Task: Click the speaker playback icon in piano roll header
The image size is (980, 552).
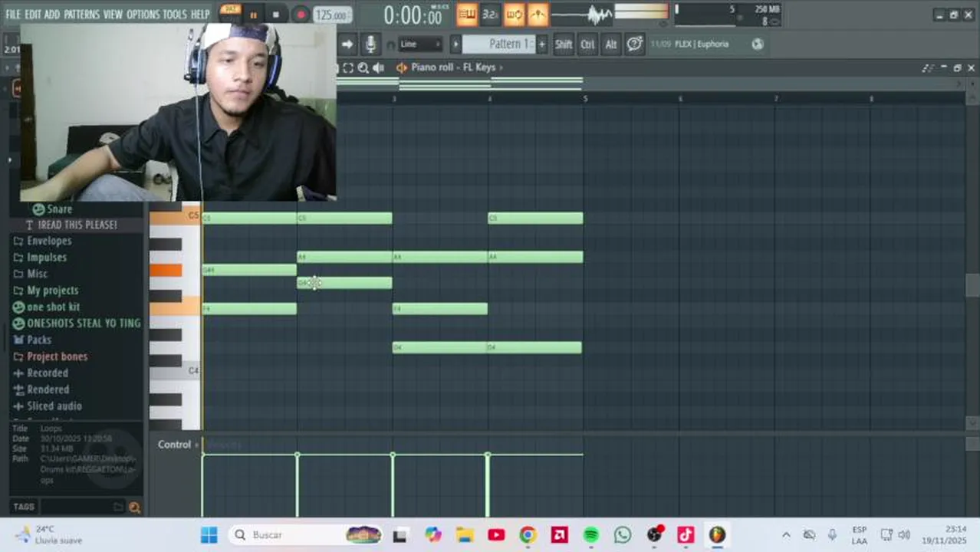Action: (378, 67)
